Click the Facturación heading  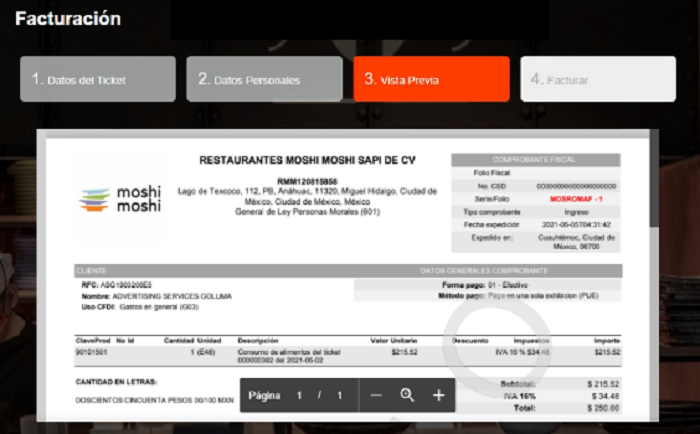tap(68, 19)
